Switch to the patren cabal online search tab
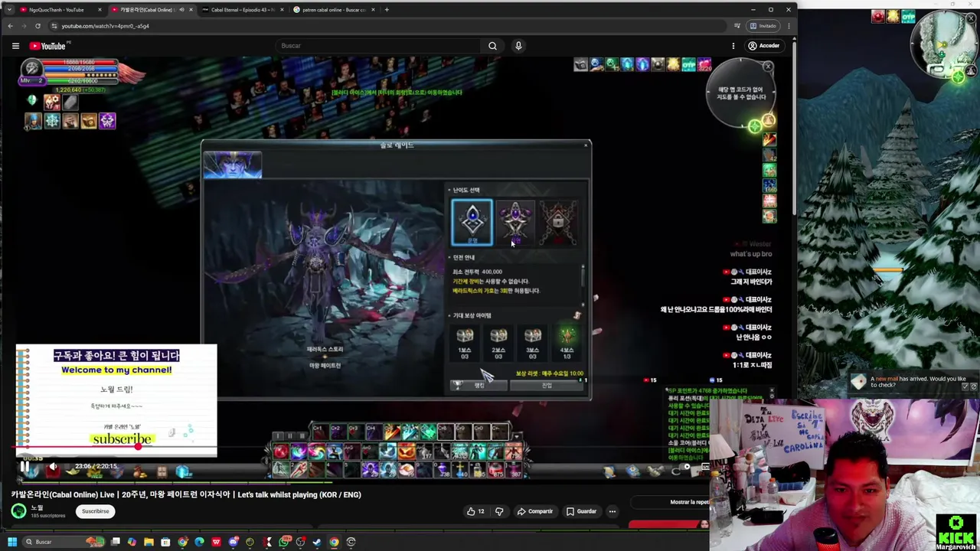This screenshot has height=551, width=980. point(334,10)
